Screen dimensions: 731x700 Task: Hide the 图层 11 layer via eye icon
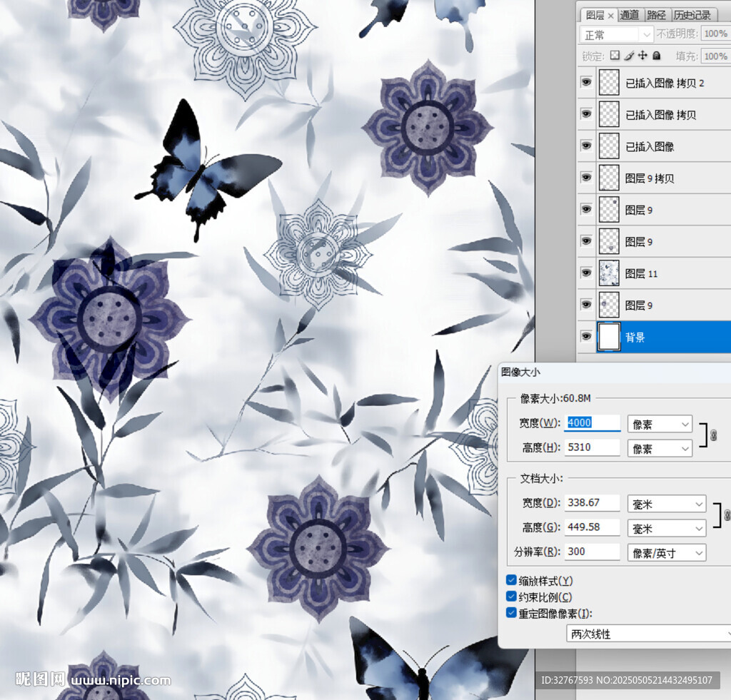586,273
